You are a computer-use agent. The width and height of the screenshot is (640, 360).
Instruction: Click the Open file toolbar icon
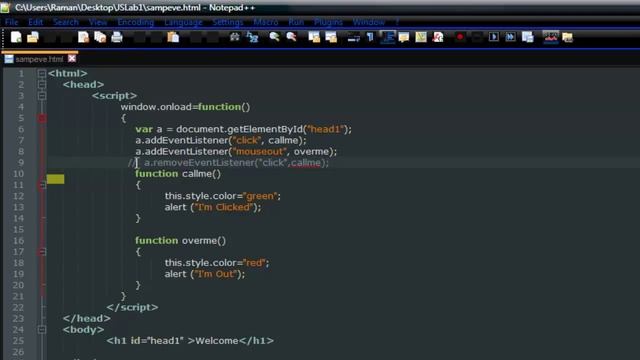pyautogui.click(x=33, y=37)
